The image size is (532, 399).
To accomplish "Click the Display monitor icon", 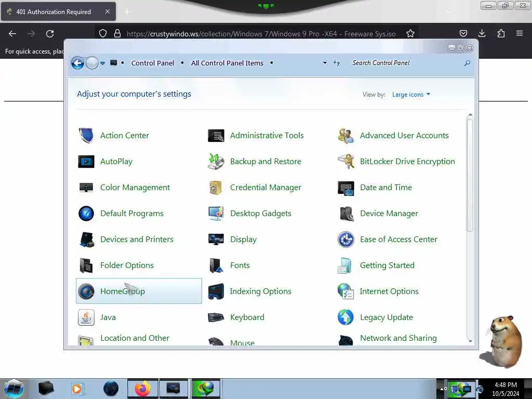I will 216,239.
